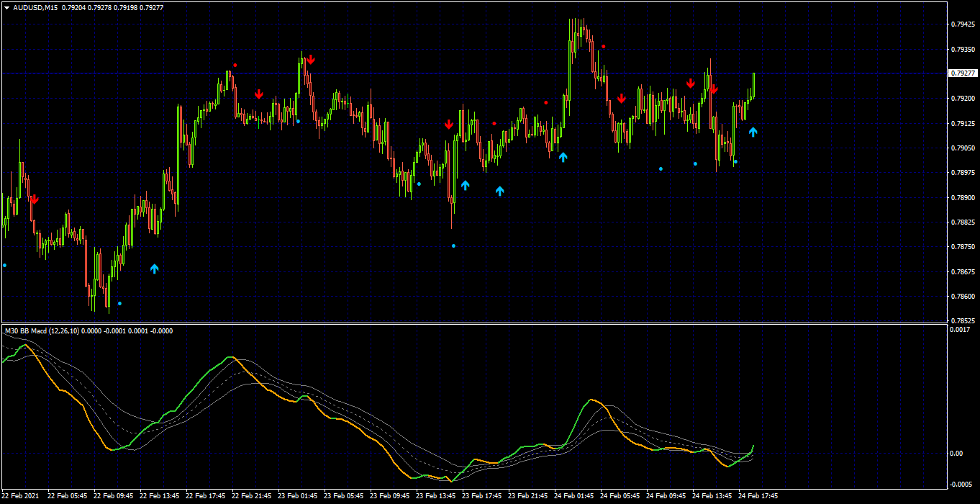Click the red sell arrow near 22 Feb 2021

(x=34, y=199)
